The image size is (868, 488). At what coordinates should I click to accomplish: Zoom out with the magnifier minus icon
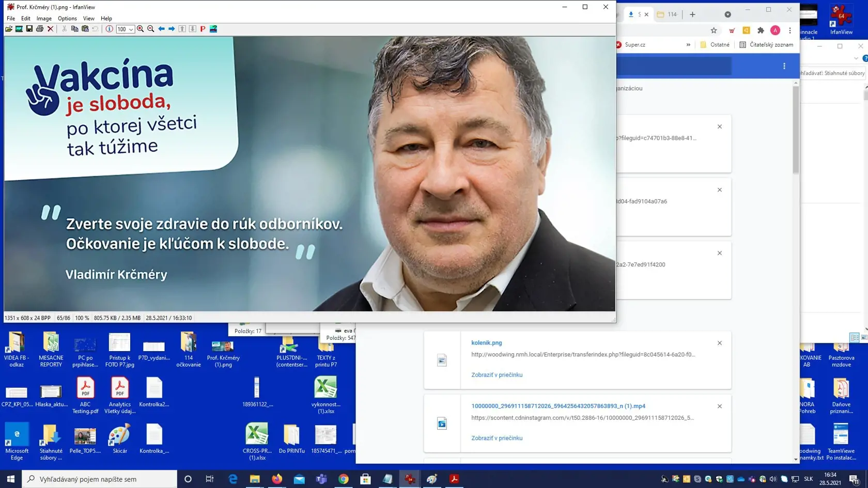click(x=151, y=29)
